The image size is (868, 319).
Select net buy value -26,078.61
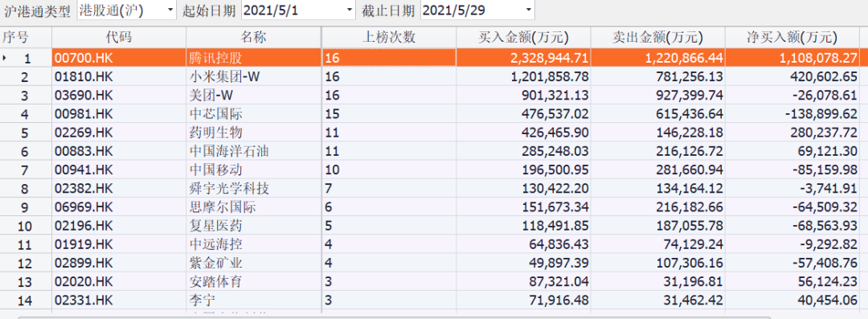tap(792, 96)
